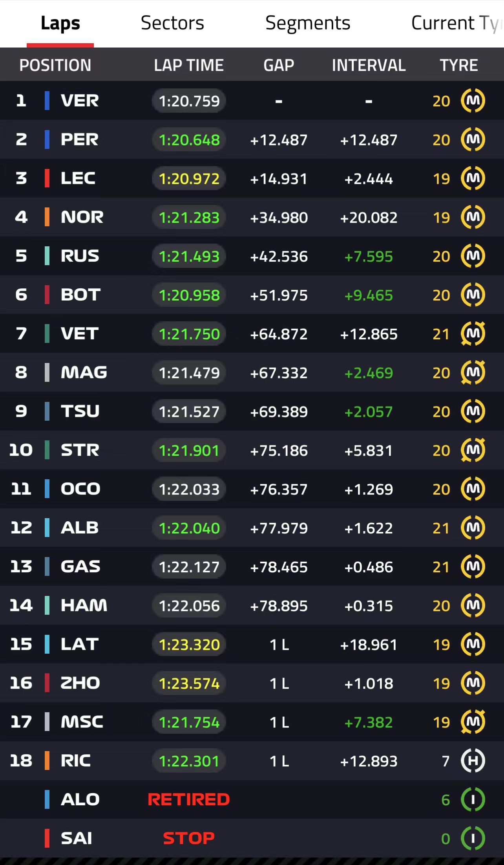This screenshot has height=865, width=504.
Task: Click the GAP column header
Action: coord(279,65)
